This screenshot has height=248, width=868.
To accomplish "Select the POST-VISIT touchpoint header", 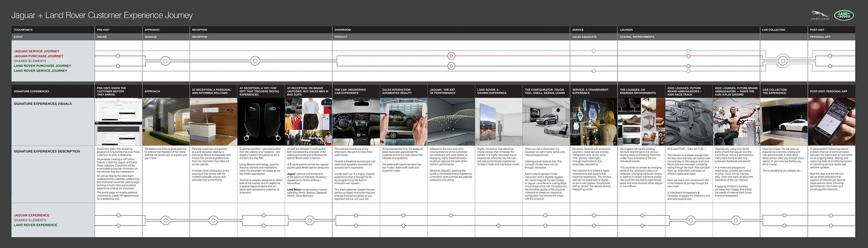I will (817, 30).
